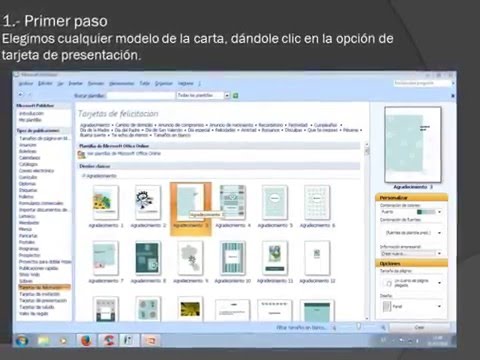The height and width of the screenshot is (360, 480).
Task: Open the Información empresarial dropdown
Action: [x=439, y=254]
